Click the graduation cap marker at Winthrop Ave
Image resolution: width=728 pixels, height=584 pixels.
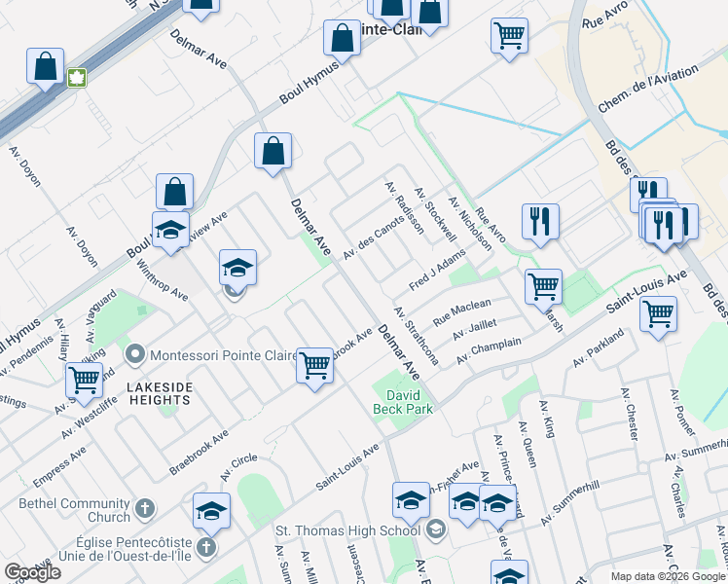pos(171,232)
